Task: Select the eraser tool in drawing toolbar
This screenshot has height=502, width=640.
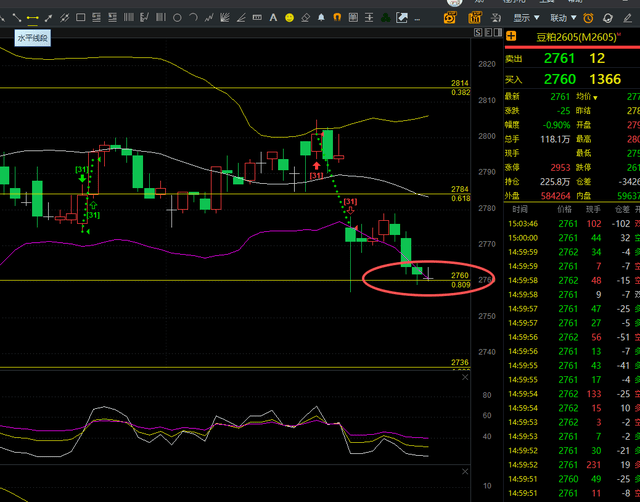Action: click(x=306, y=18)
